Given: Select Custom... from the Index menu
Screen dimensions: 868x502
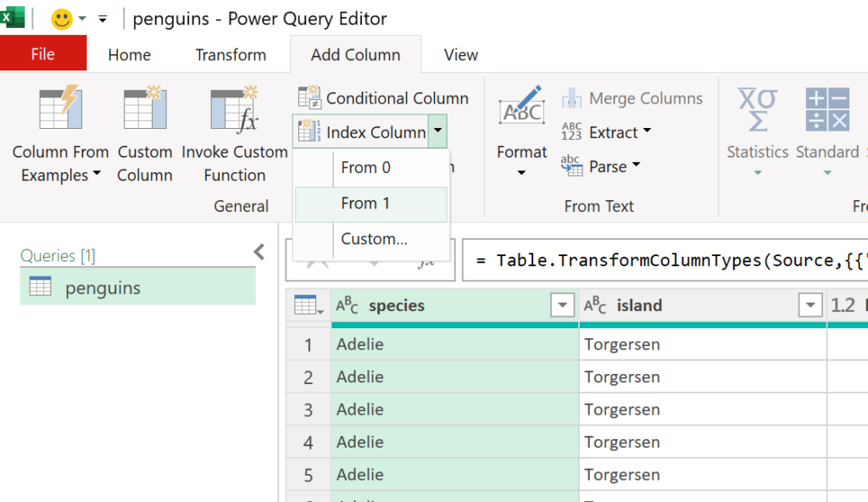Looking at the screenshot, I should tap(373, 239).
